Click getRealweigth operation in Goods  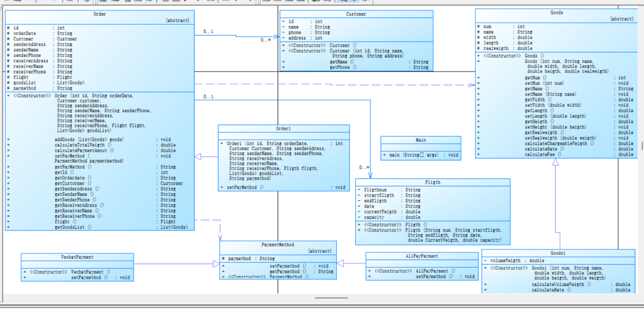click(x=556, y=133)
